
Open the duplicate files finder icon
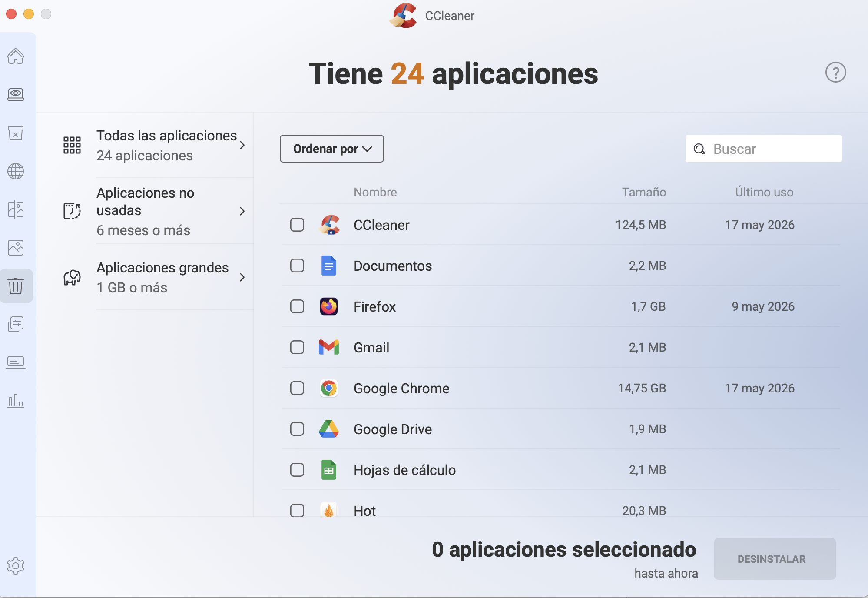point(16,209)
